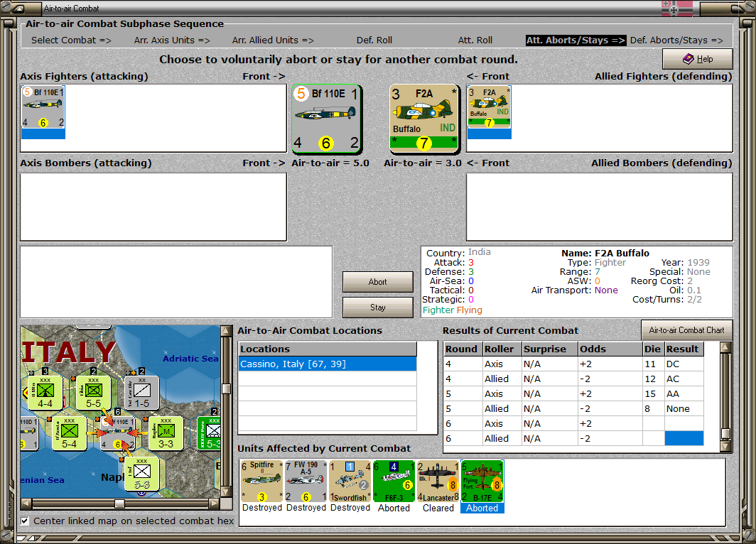Select the large F2A Buffalo fighter counter

coord(424,119)
